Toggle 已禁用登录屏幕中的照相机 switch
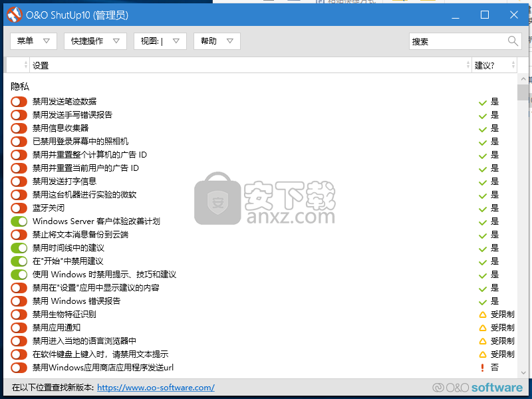This screenshot has height=399, width=532. click(x=19, y=141)
